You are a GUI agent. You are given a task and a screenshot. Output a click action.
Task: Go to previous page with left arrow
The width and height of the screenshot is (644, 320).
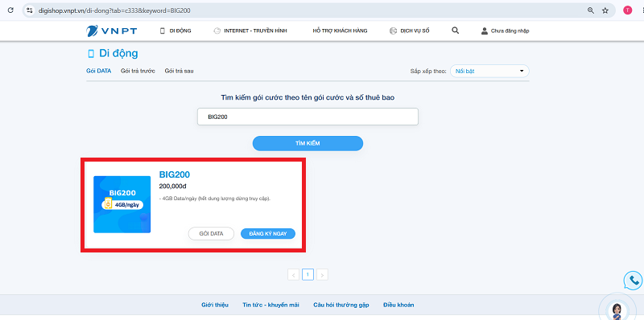click(x=293, y=274)
